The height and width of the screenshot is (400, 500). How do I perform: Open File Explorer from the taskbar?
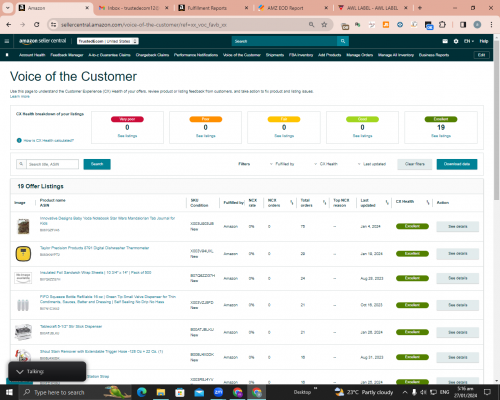[161, 392]
